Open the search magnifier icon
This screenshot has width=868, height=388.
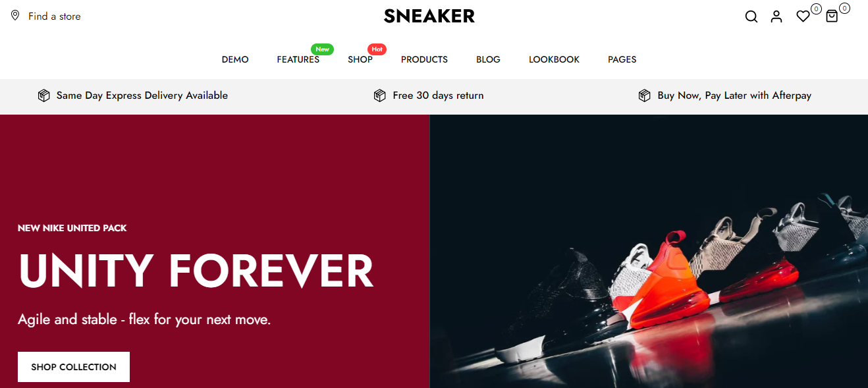tap(751, 16)
